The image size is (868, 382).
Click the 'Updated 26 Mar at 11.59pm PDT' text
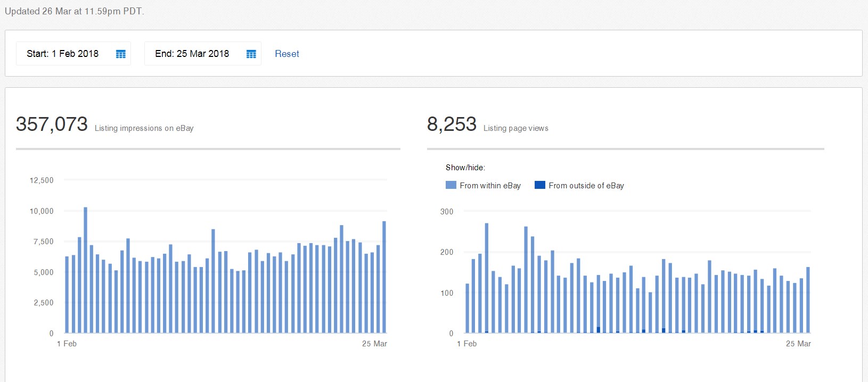74,11
